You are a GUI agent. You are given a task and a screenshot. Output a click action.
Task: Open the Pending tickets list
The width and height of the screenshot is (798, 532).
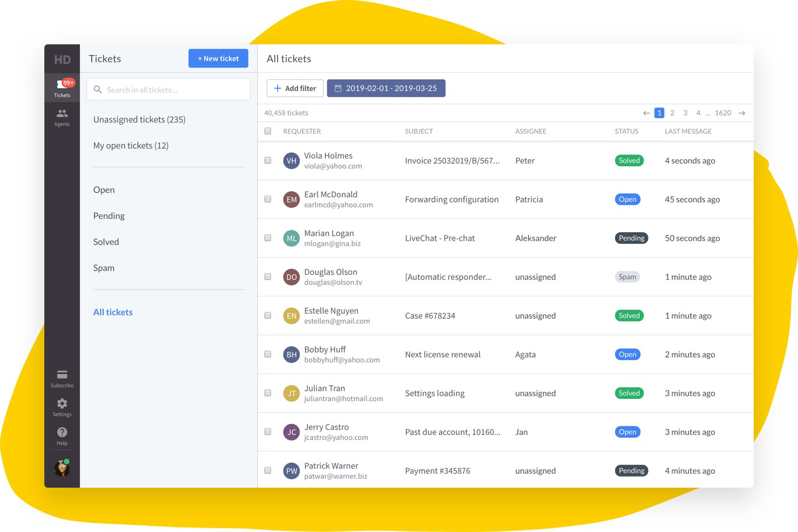point(109,216)
